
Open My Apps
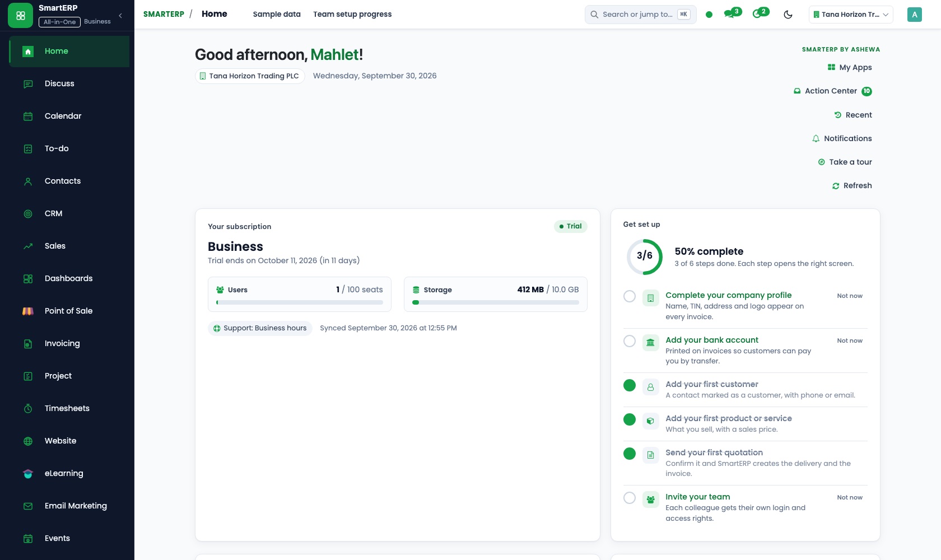click(x=850, y=68)
